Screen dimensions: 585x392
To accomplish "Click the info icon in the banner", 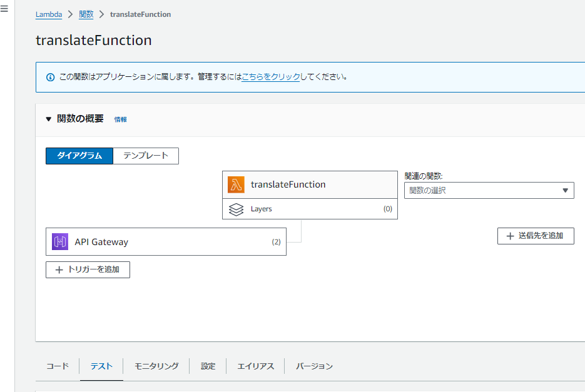I will 51,78.
